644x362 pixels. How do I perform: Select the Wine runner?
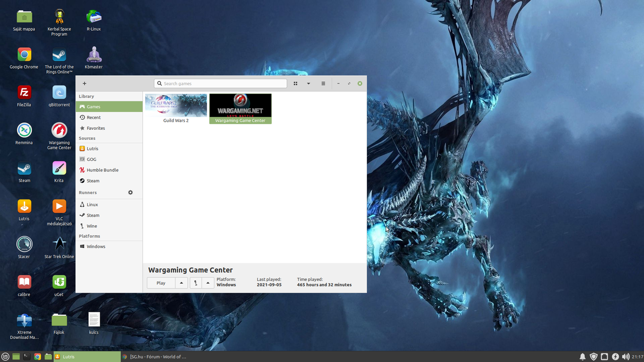[109, 226]
